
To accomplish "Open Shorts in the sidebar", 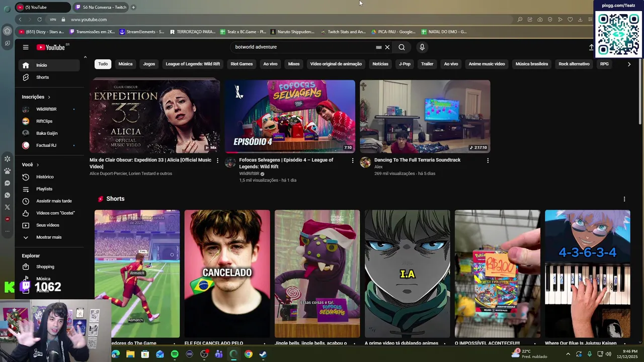I will click(49, 77).
